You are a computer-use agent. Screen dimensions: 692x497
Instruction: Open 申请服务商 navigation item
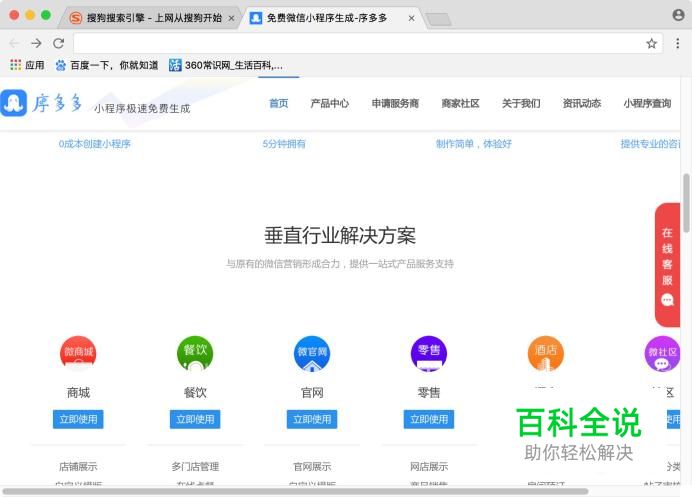pos(395,103)
